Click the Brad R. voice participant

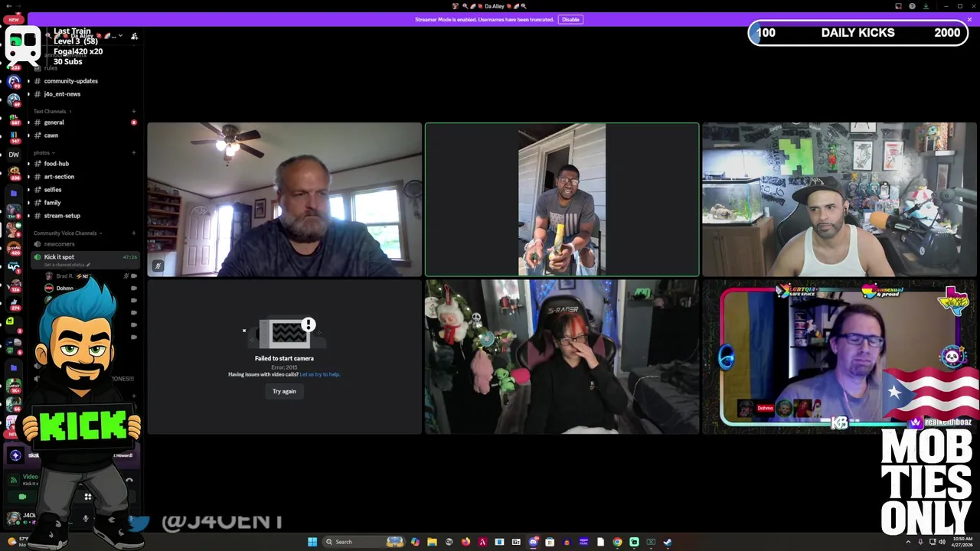[65, 276]
